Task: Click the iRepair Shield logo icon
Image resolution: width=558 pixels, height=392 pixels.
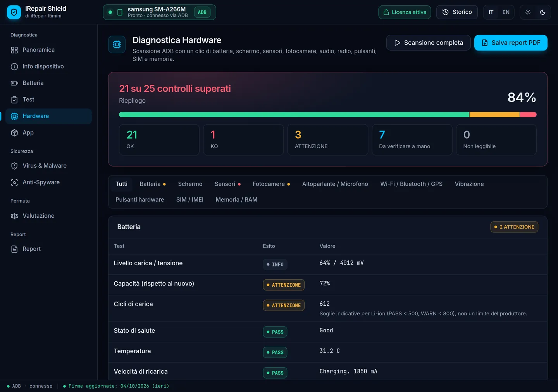Action: [14, 12]
